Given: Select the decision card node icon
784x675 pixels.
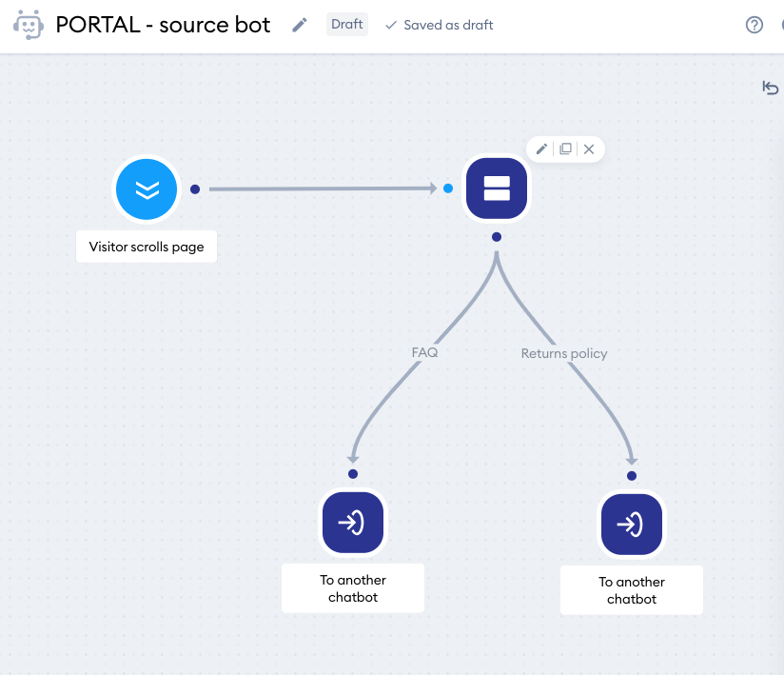Looking at the screenshot, I should (x=497, y=189).
